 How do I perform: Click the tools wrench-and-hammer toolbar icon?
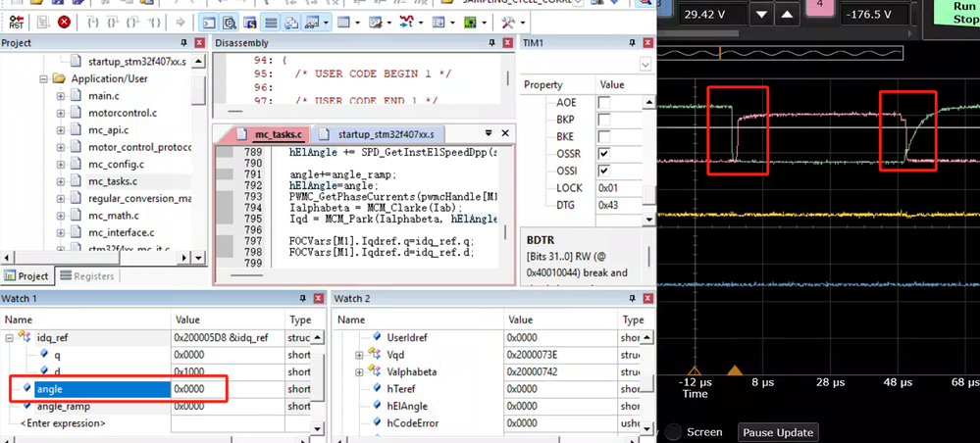click(508, 22)
